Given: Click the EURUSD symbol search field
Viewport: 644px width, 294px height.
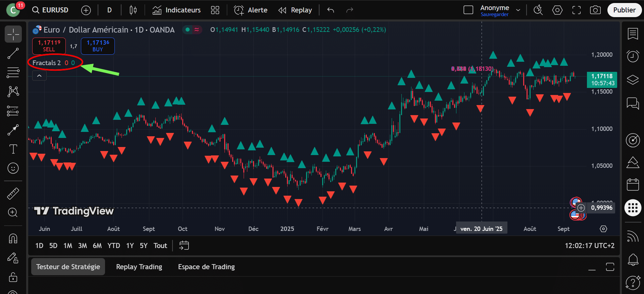Looking at the screenshot, I should point(51,10).
